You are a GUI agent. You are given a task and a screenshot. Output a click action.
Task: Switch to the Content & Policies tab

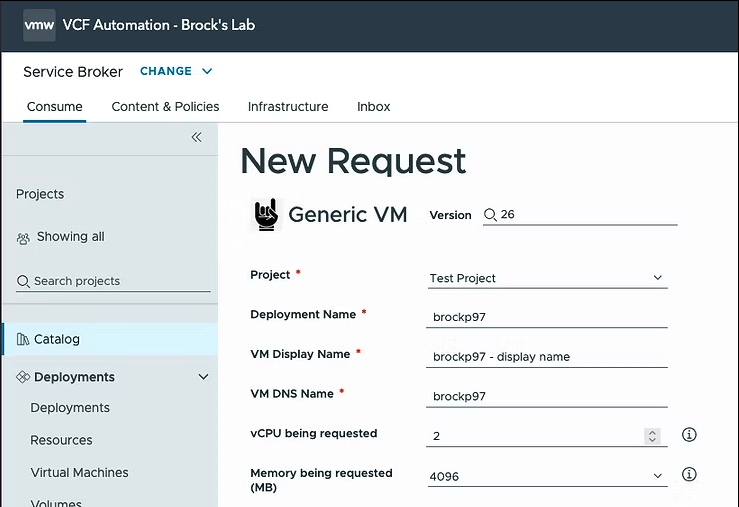point(165,107)
